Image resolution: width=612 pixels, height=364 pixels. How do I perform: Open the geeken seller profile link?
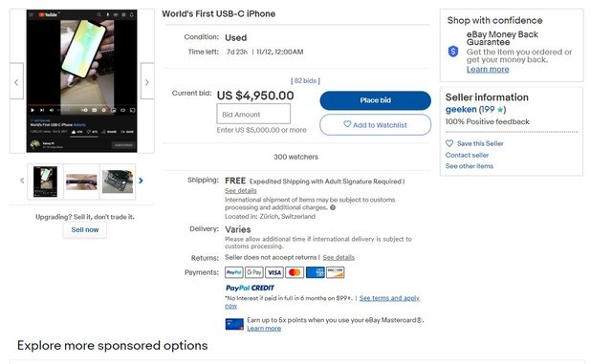point(461,110)
